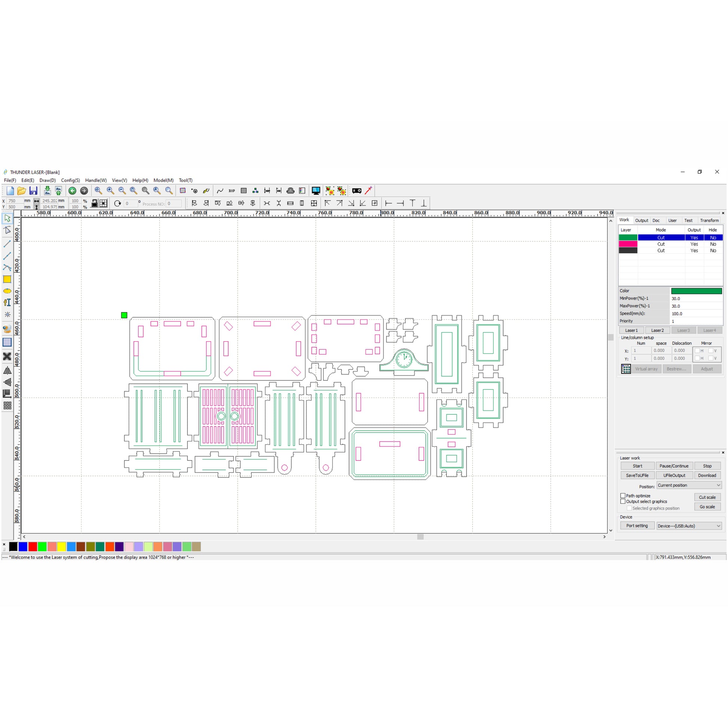Screen dimensions: 728x728
Task: Switch to the Output tab
Action: click(x=641, y=220)
